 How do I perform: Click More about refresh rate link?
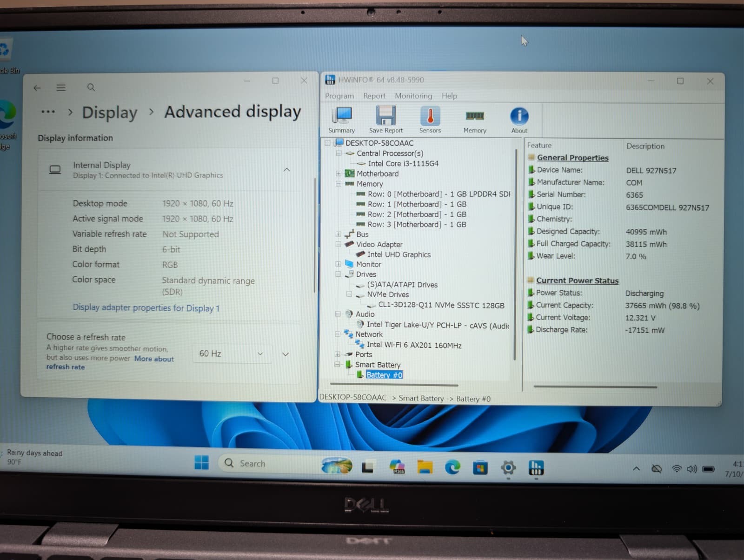click(x=110, y=363)
